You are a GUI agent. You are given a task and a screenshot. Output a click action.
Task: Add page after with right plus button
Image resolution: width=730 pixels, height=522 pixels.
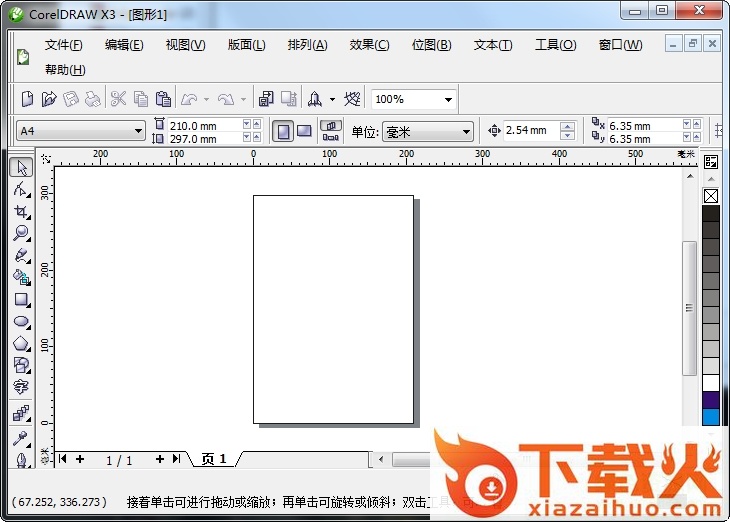160,459
